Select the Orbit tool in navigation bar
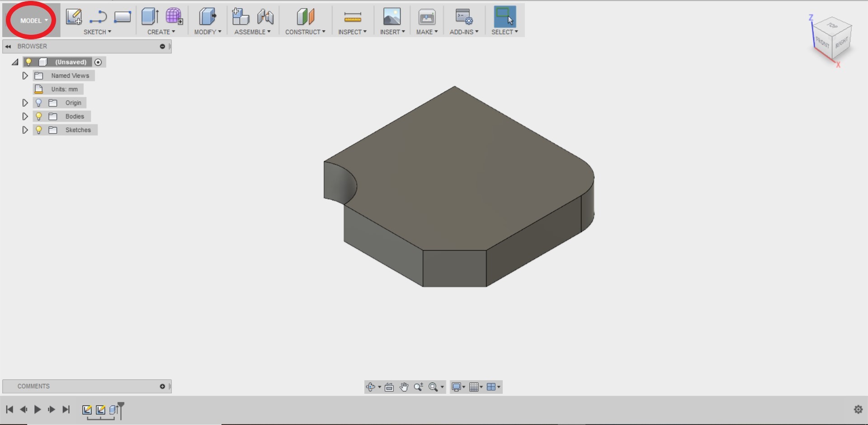The image size is (868, 425). pyautogui.click(x=371, y=387)
